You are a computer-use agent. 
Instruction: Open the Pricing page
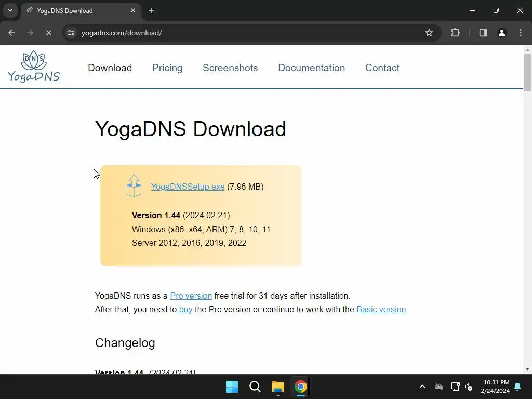point(167,68)
